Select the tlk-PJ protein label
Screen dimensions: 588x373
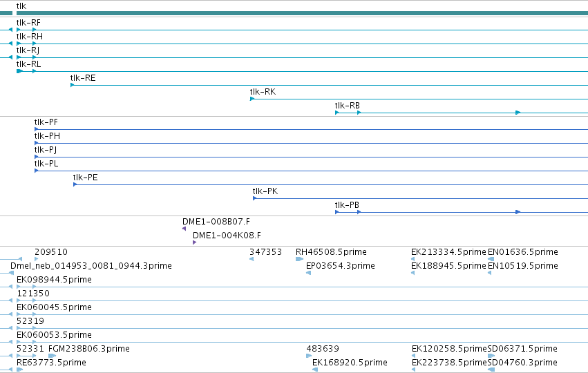point(46,150)
